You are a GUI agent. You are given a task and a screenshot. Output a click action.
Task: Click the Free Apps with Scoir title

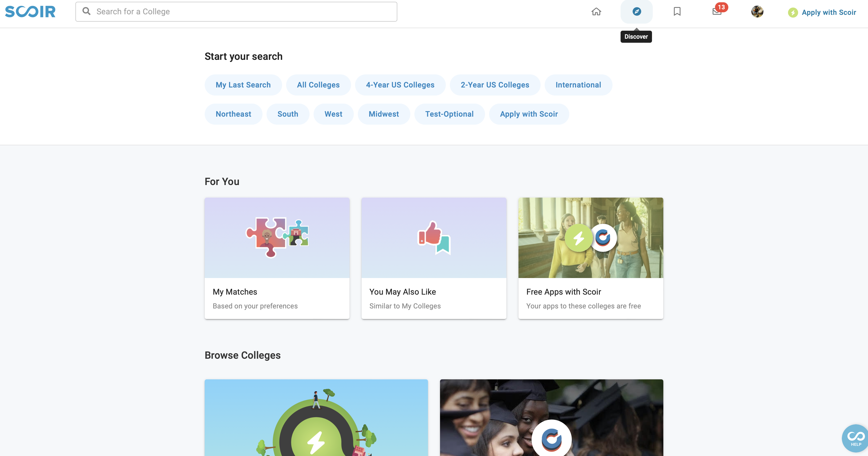[x=563, y=292]
